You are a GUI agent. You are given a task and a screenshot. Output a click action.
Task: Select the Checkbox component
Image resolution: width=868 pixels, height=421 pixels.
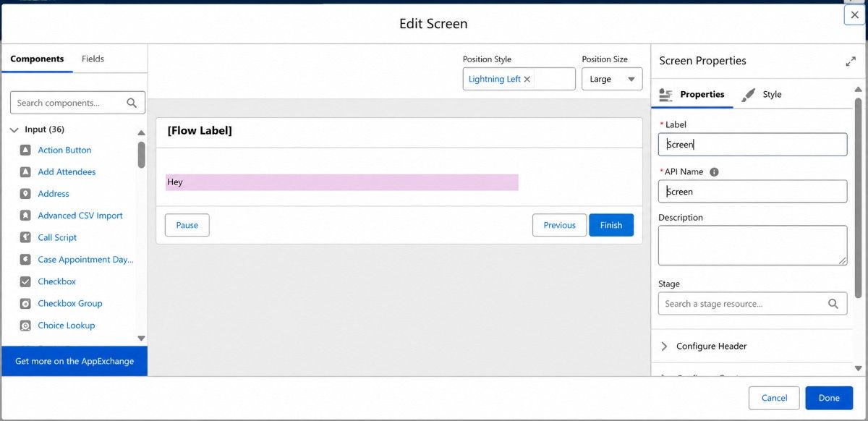(x=56, y=281)
